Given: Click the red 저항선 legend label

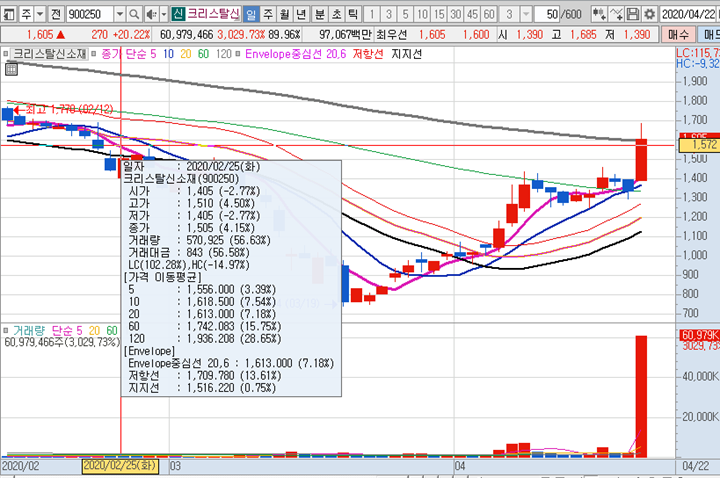Looking at the screenshot, I should tap(368, 54).
